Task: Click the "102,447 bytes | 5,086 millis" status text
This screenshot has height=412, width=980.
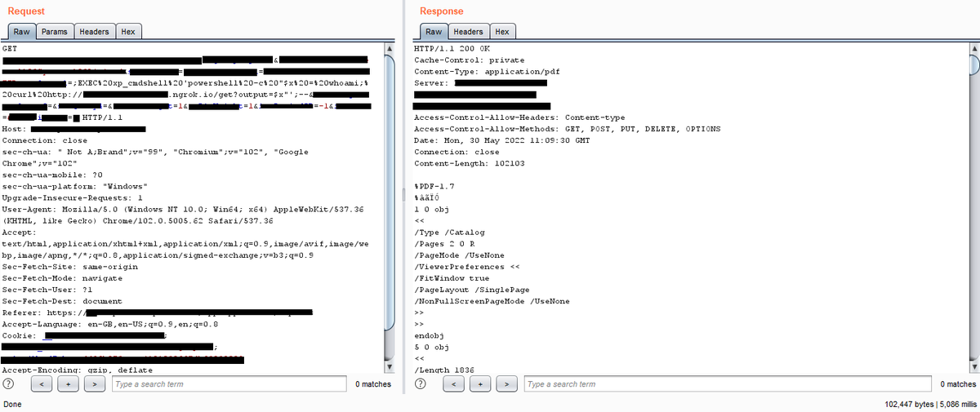Action: (930, 405)
